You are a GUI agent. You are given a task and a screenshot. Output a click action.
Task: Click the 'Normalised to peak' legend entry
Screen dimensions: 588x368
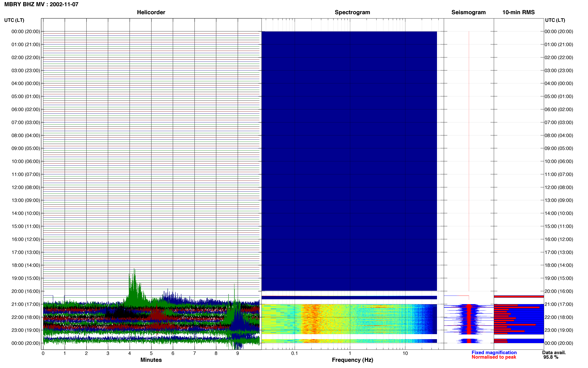click(494, 357)
